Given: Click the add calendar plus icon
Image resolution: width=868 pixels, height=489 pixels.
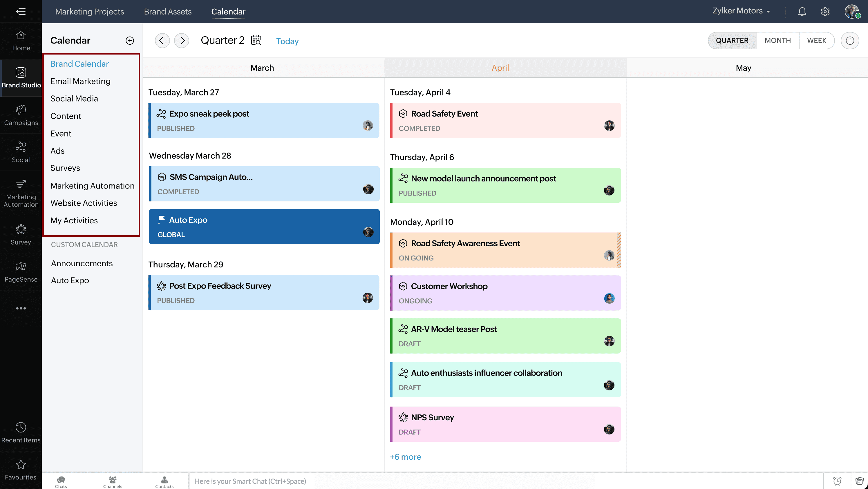Looking at the screenshot, I should click(130, 40).
